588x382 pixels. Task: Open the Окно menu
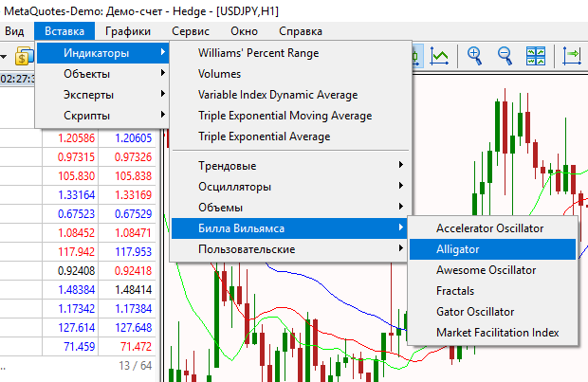[244, 31]
